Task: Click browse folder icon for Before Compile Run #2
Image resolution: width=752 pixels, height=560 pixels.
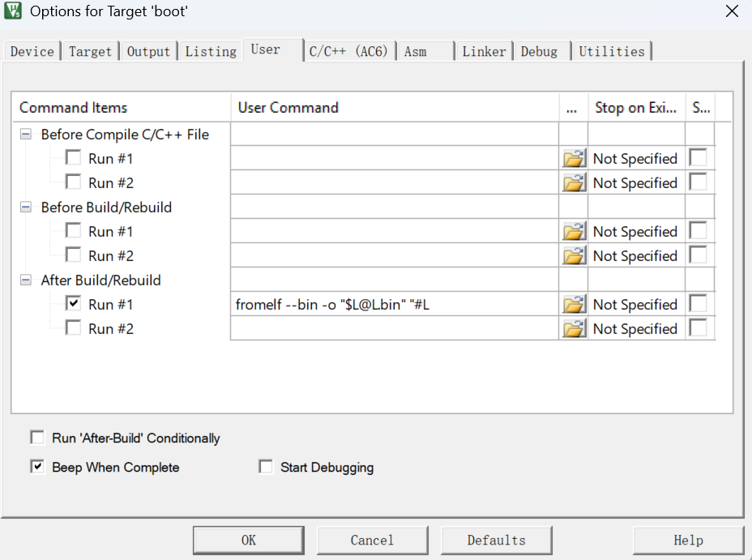Action: pyautogui.click(x=574, y=183)
